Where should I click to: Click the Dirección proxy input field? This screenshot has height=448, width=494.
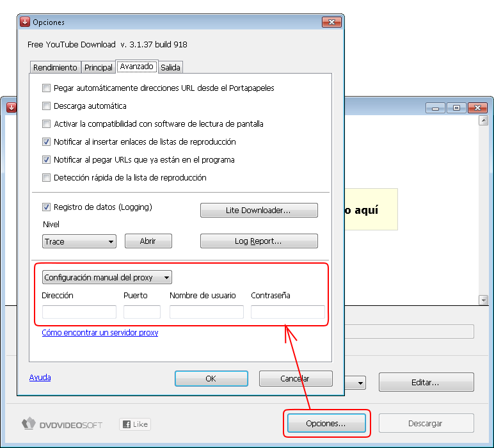coord(79,312)
